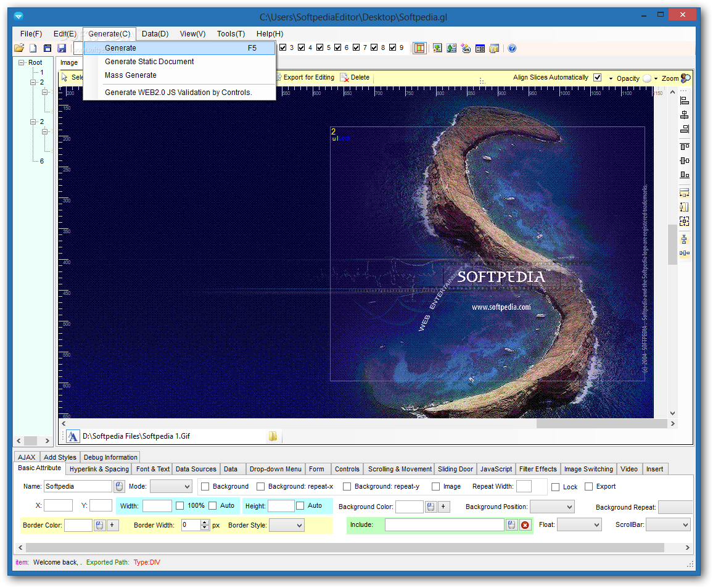
Task: Switch to the Filter Effects tab
Action: 538,469
